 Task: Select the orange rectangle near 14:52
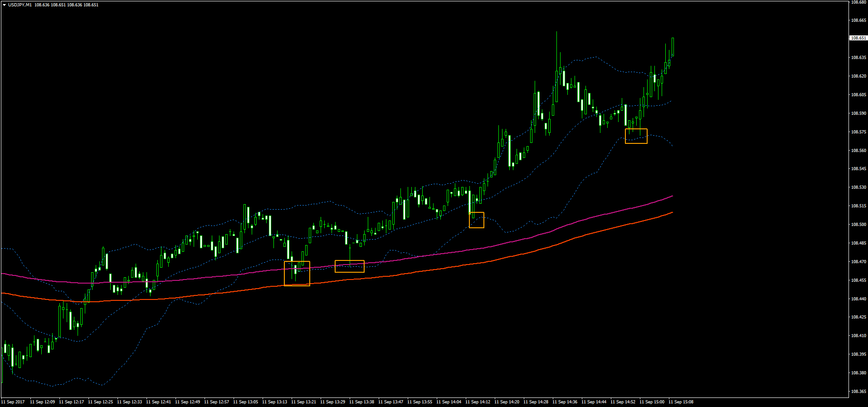[636, 136]
